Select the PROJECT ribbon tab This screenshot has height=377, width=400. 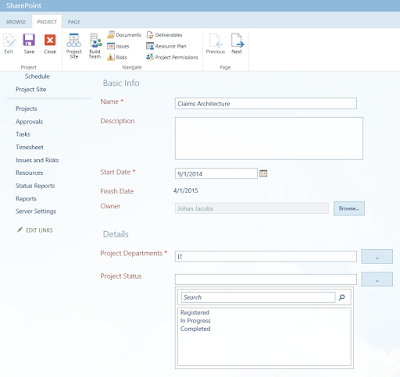click(47, 22)
